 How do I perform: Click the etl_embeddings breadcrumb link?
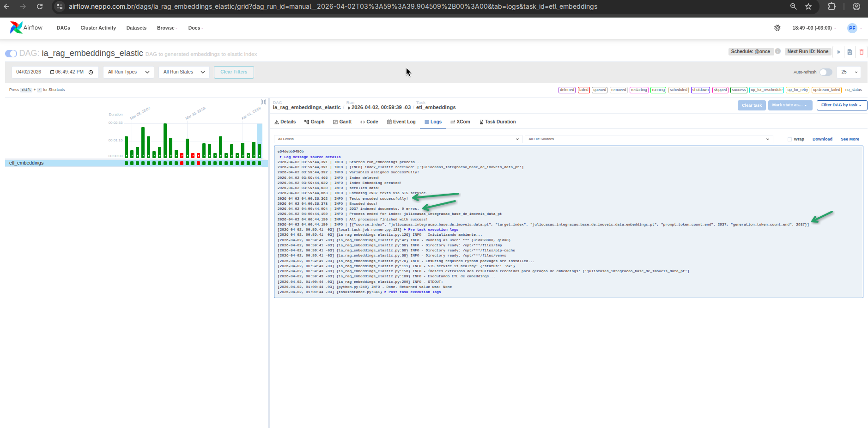coord(436,108)
